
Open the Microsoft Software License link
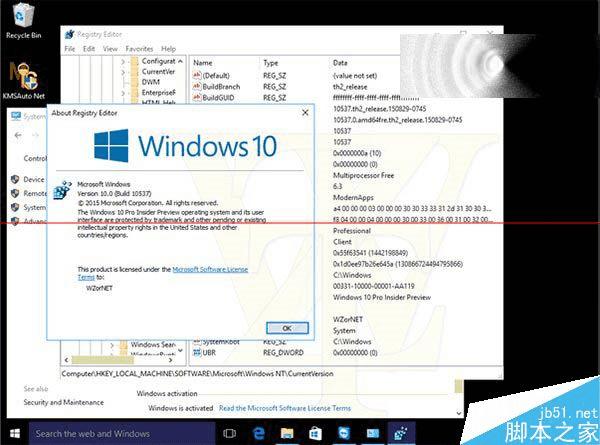[x=210, y=269]
